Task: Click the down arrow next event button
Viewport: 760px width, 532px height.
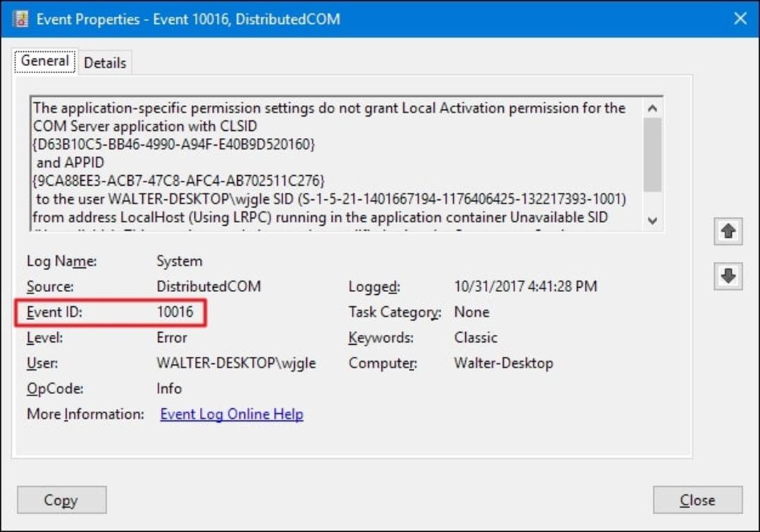Action: click(728, 276)
